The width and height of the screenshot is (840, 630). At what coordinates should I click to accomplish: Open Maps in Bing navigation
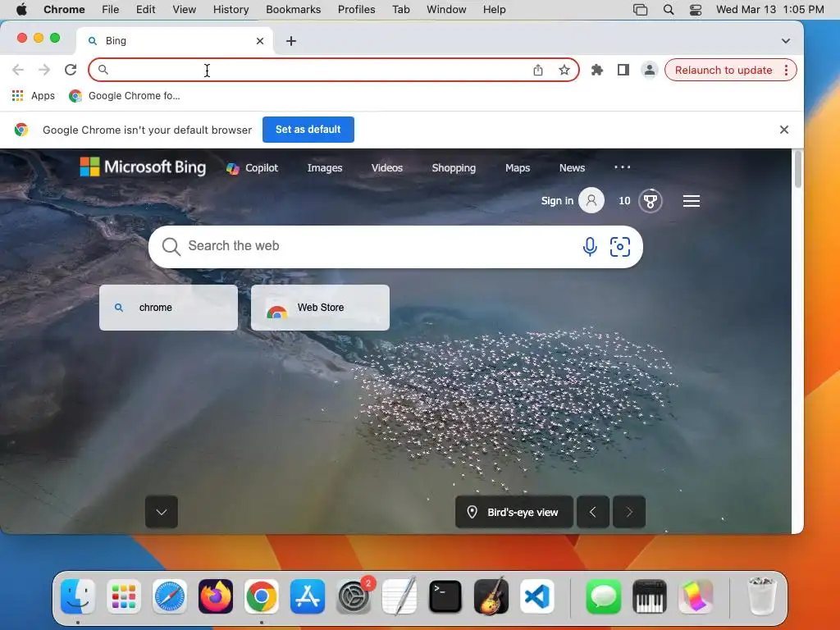tap(518, 167)
